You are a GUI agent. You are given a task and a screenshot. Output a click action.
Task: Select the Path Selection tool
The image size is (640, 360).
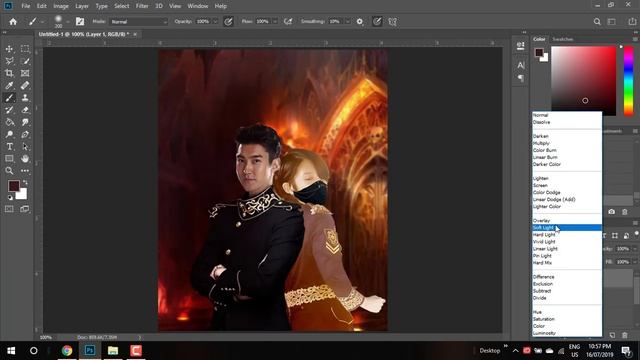tap(25, 147)
